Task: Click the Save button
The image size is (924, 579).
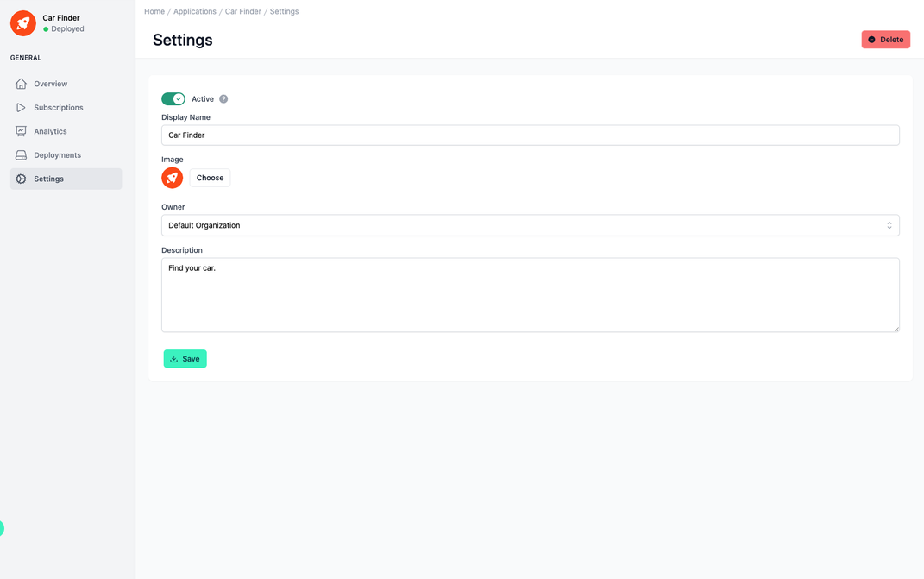Action: coord(185,358)
